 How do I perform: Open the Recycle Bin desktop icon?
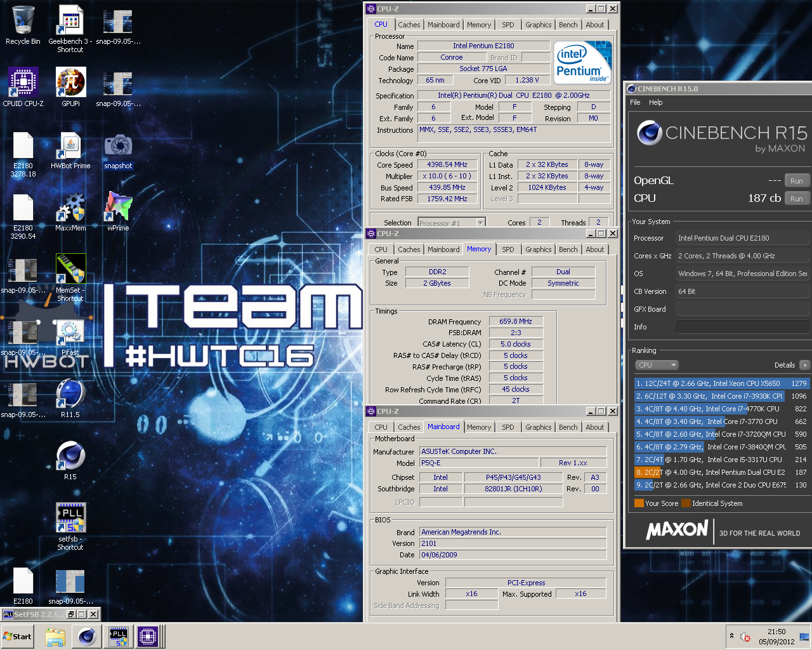coord(23,25)
